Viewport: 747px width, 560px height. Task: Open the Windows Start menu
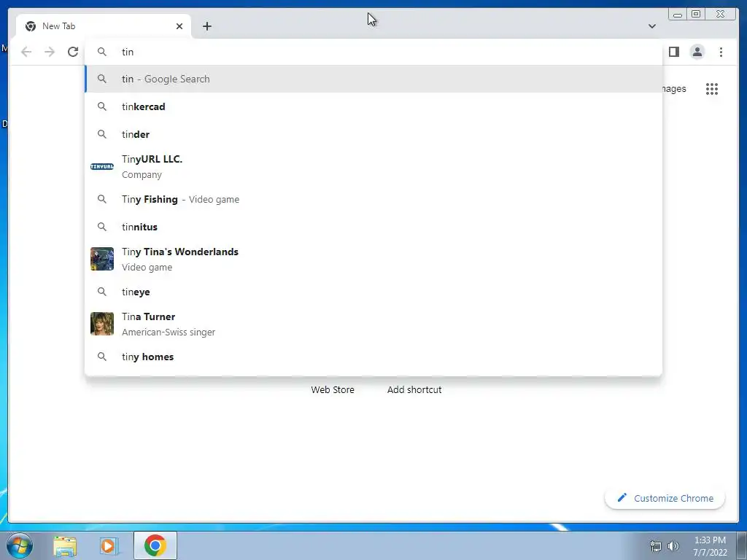click(20, 545)
